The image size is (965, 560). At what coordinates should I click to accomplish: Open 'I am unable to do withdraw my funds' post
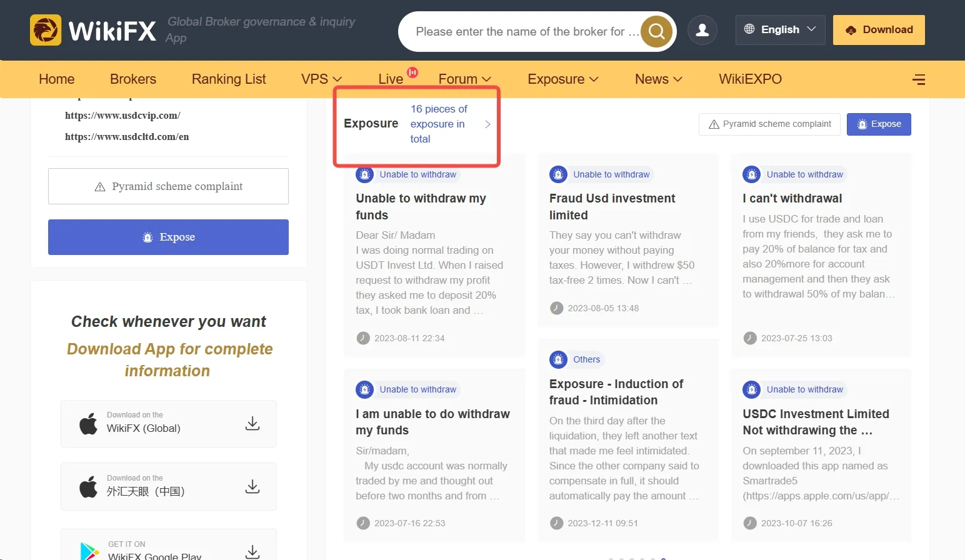coord(432,422)
